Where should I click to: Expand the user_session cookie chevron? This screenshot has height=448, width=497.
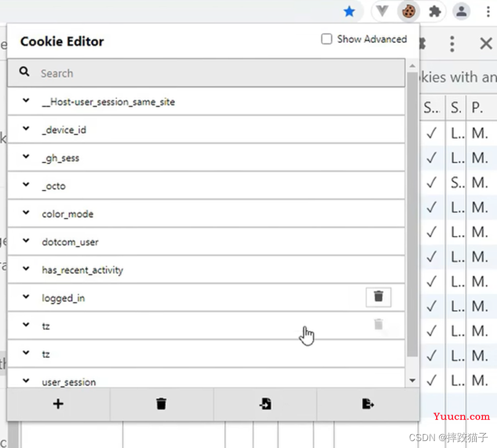[x=26, y=380]
